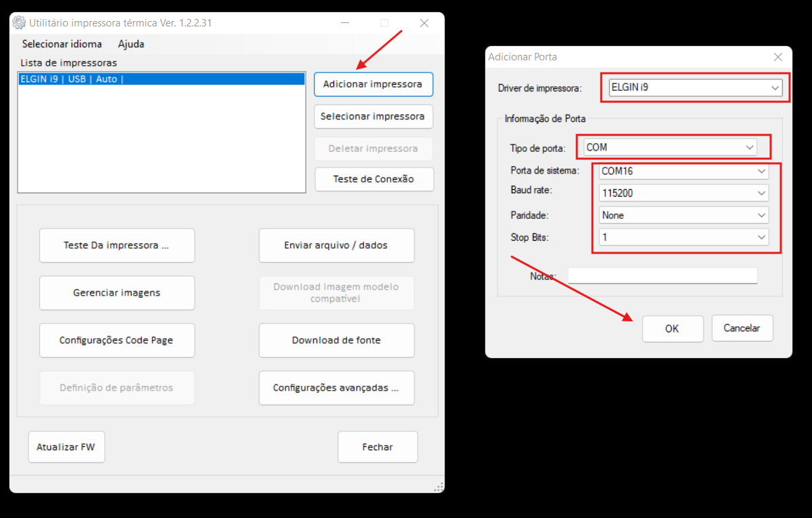
Task: Open Configurações Code Page
Action: tap(117, 340)
